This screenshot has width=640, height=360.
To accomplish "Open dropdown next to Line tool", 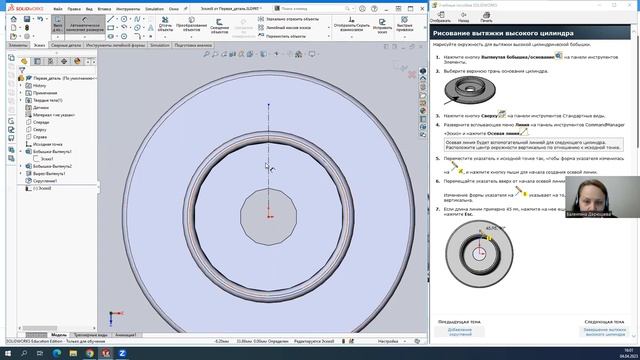I will point(117,19).
